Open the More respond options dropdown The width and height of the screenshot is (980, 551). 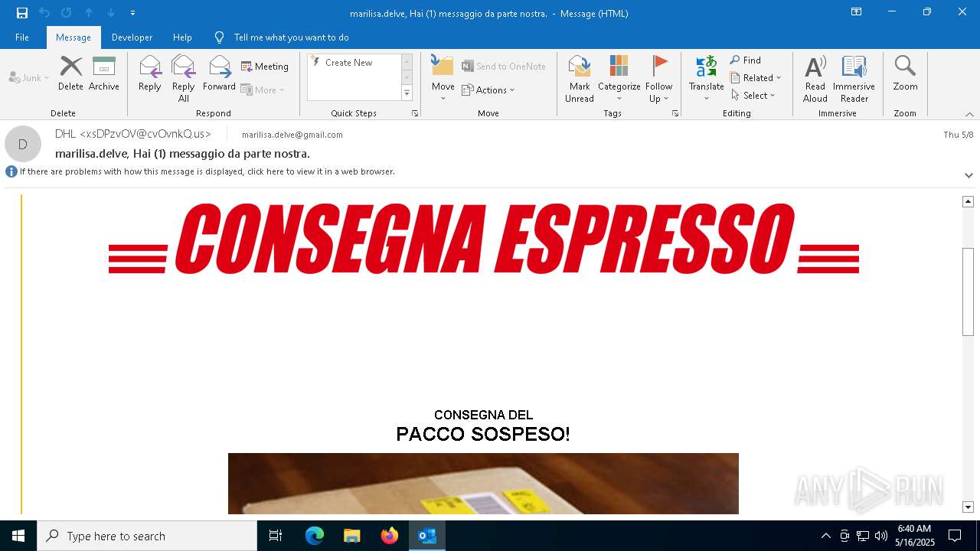click(x=263, y=90)
